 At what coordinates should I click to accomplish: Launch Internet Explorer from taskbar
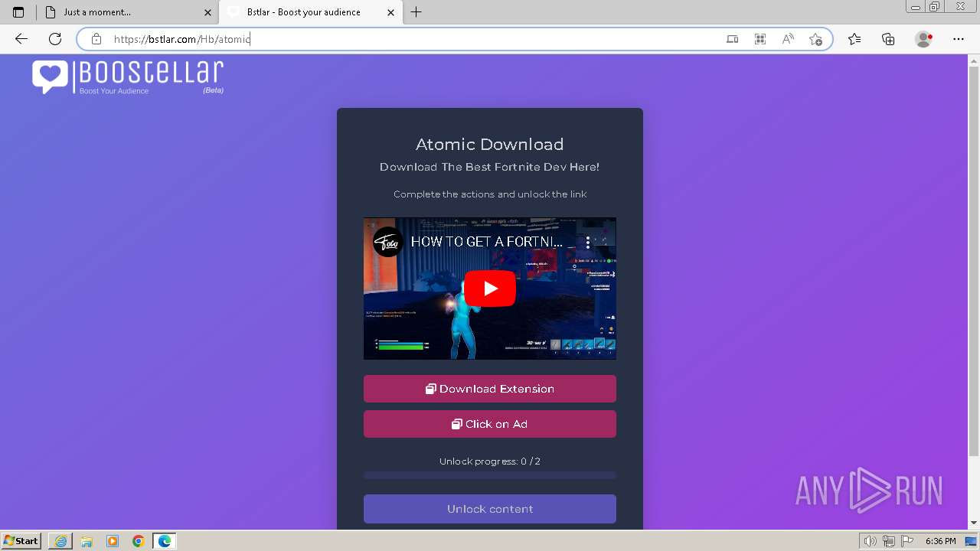click(60, 541)
